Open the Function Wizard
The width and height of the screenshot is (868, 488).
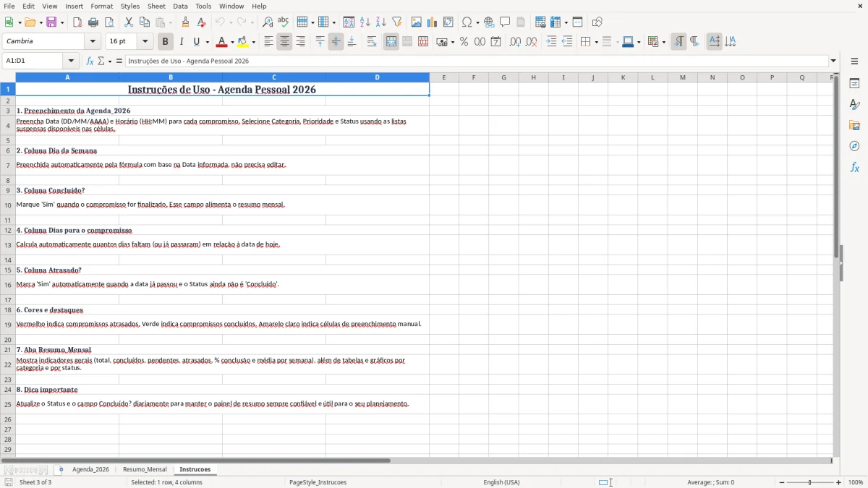[x=90, y=61]
